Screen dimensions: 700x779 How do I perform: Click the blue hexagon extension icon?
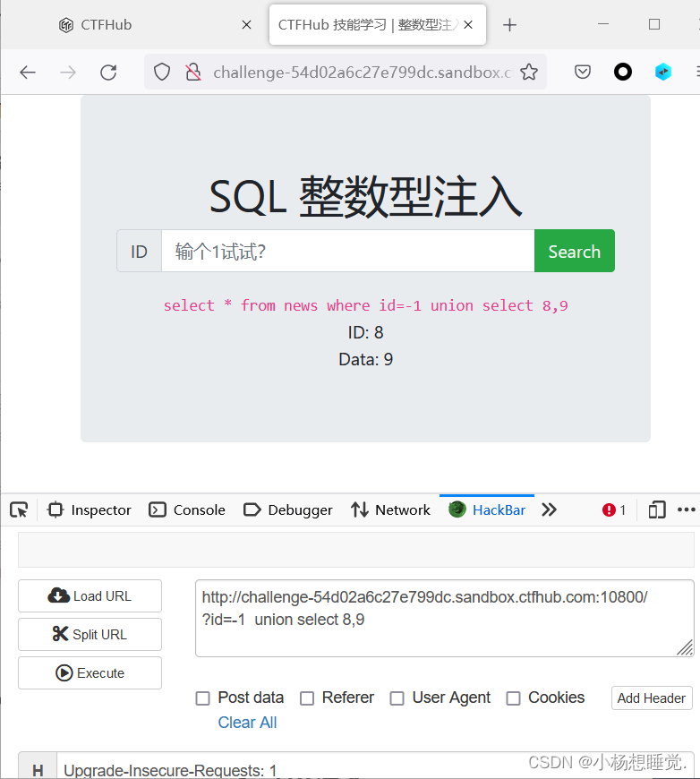pos(662,72)
